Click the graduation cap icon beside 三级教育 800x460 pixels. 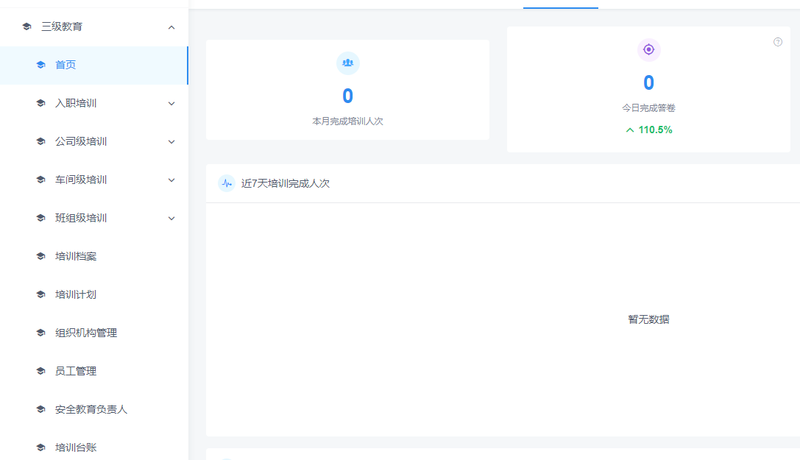point(27,27)
